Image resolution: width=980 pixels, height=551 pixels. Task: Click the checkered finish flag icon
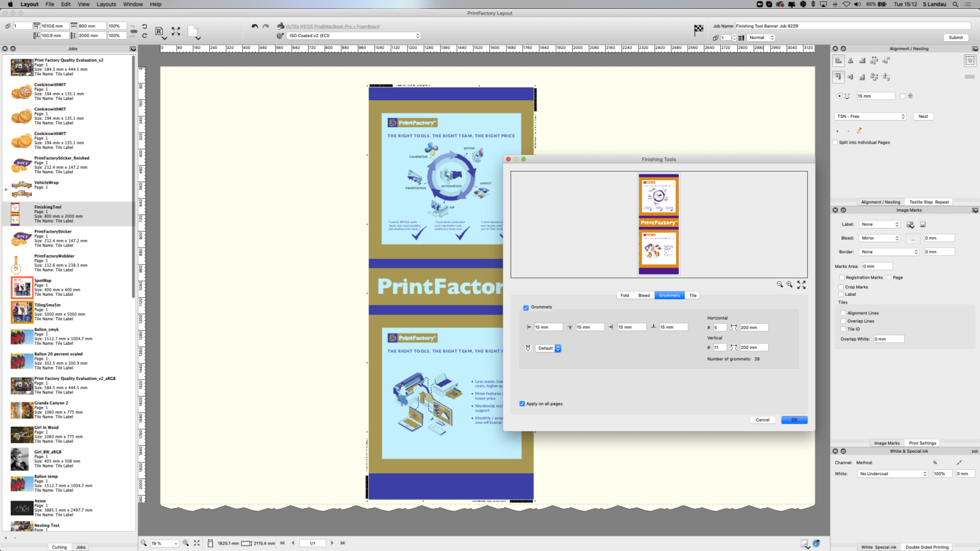click(699, 29)
